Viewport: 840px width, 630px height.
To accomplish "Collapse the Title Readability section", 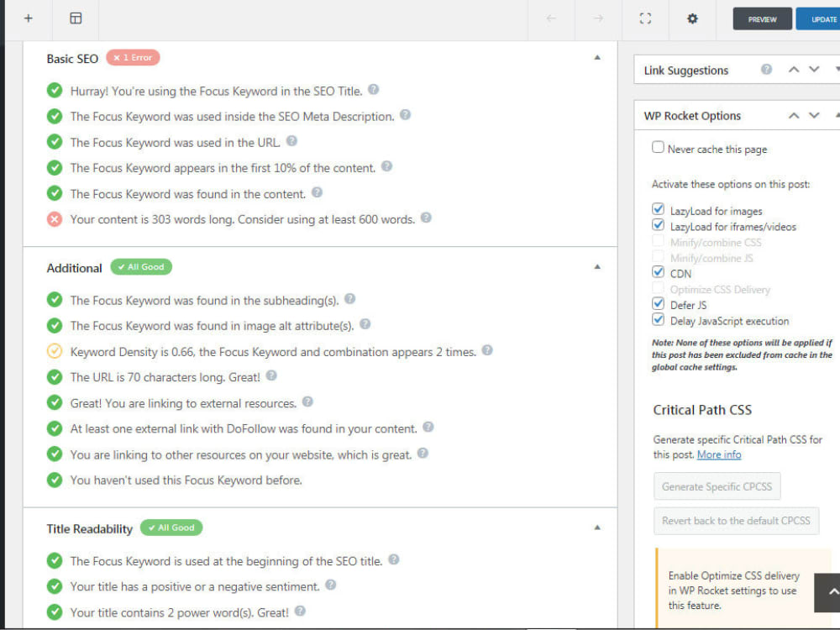I will pyautogui.click(x=597, y=528).
